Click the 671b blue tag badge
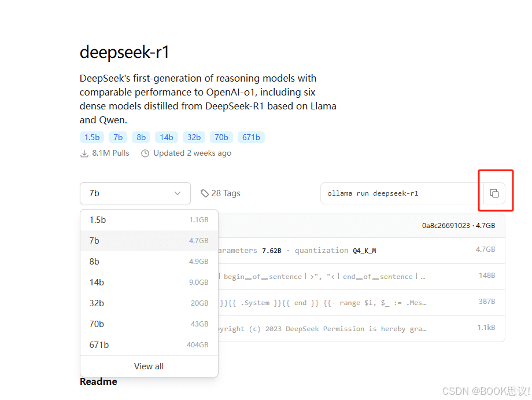 coord(251,137)
